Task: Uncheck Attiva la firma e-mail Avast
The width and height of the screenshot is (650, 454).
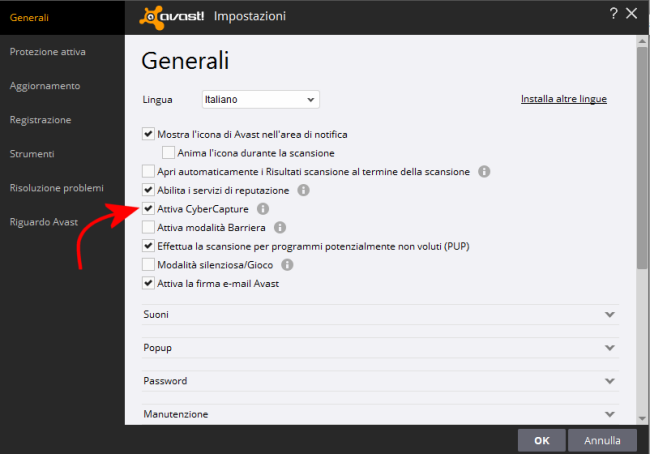Action: [148, 283]
